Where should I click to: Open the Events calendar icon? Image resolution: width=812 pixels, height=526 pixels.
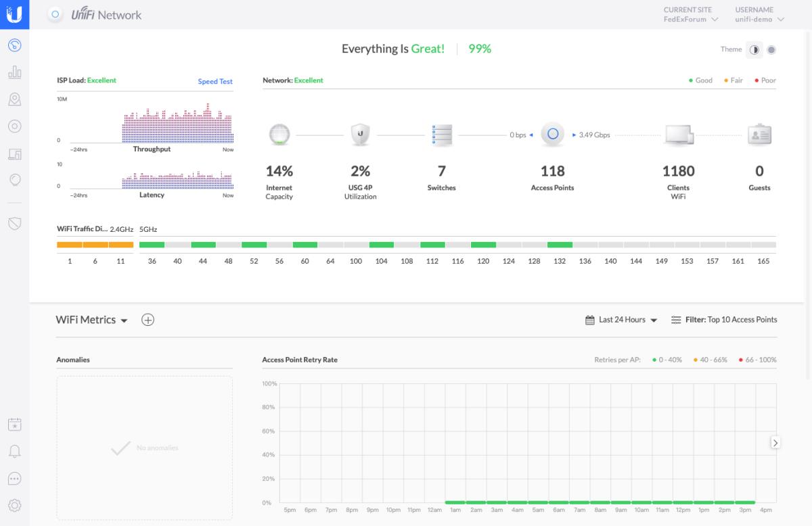coord(14,425)
